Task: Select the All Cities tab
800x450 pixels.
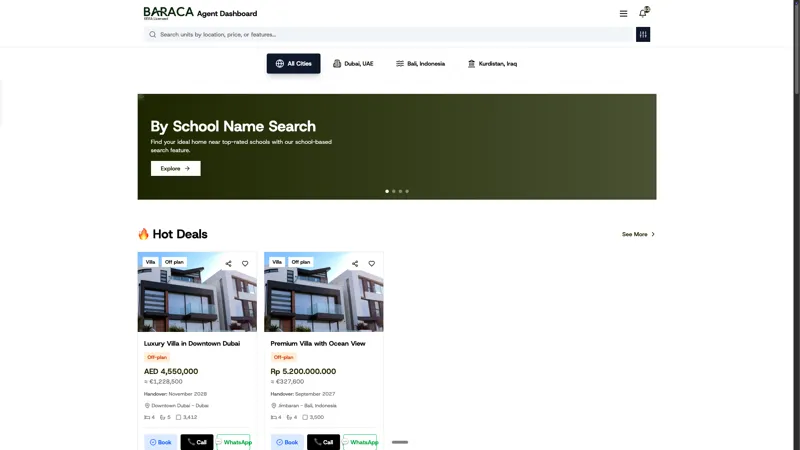Action: click(x=293, y=64)
